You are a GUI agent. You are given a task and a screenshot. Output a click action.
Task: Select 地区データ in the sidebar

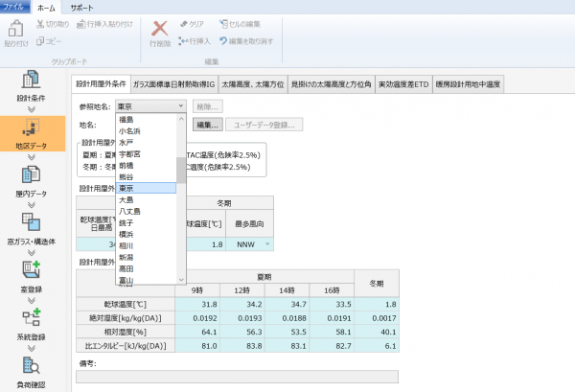click(x=33, y=133)
